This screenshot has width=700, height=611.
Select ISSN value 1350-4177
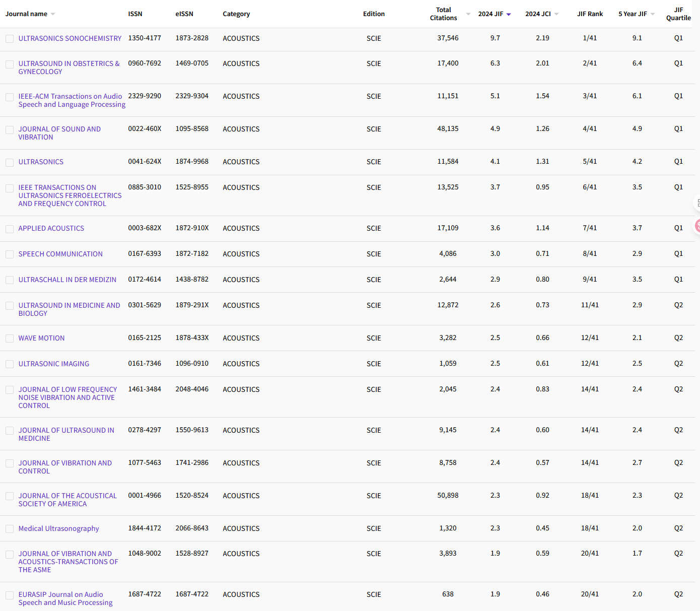145,38
